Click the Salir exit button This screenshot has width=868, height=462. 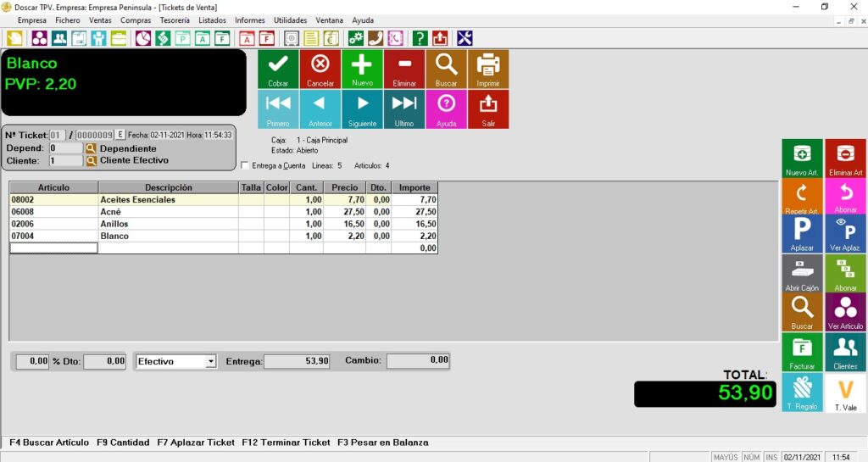point(488,109)
